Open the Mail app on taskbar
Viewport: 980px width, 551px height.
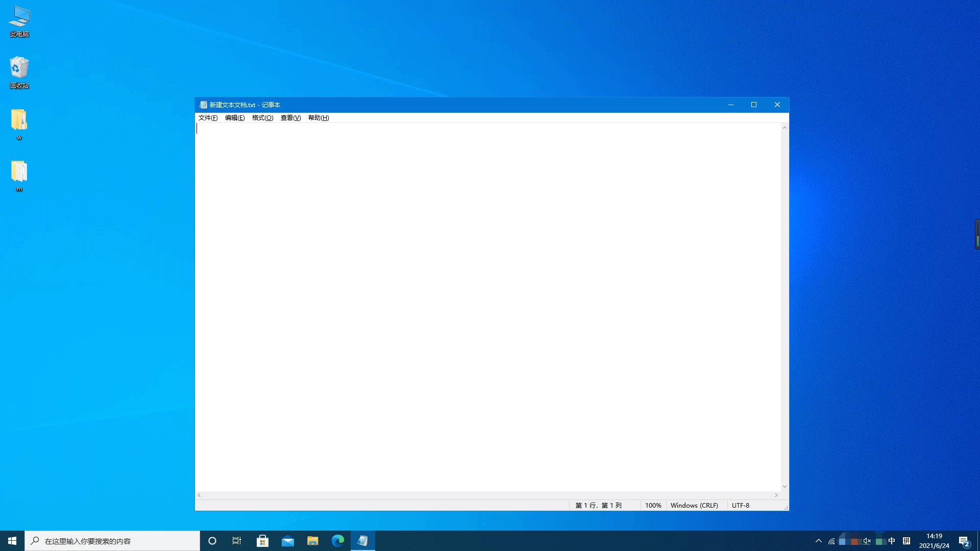click(288, 541)
